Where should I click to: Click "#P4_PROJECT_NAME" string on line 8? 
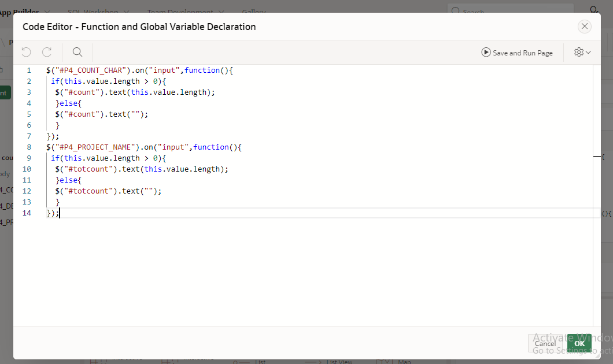pyautogui.click(x=95, y=147)
